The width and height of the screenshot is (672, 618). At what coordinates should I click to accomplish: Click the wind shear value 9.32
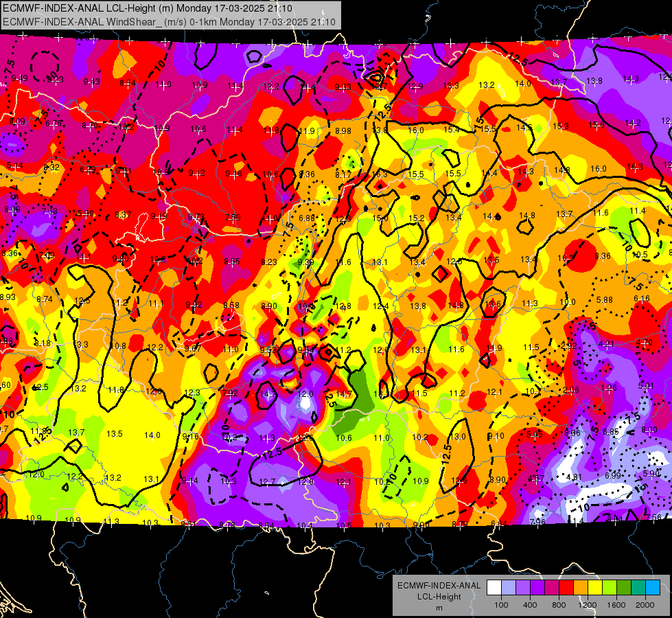(x=51, y=168)
